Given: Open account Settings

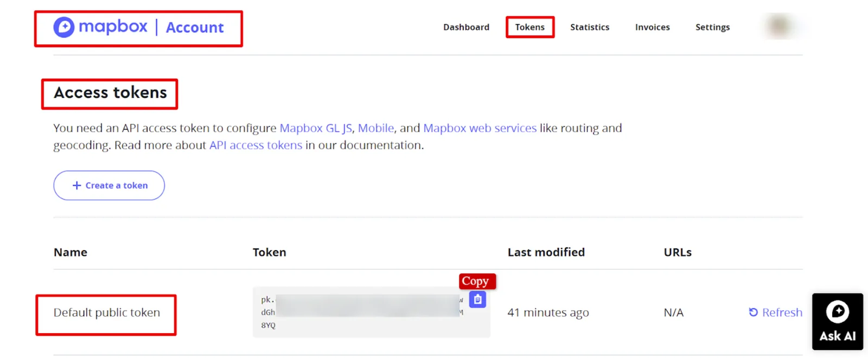Looking at the screenshot, I should pyautogui.click(x=712, y=27).
